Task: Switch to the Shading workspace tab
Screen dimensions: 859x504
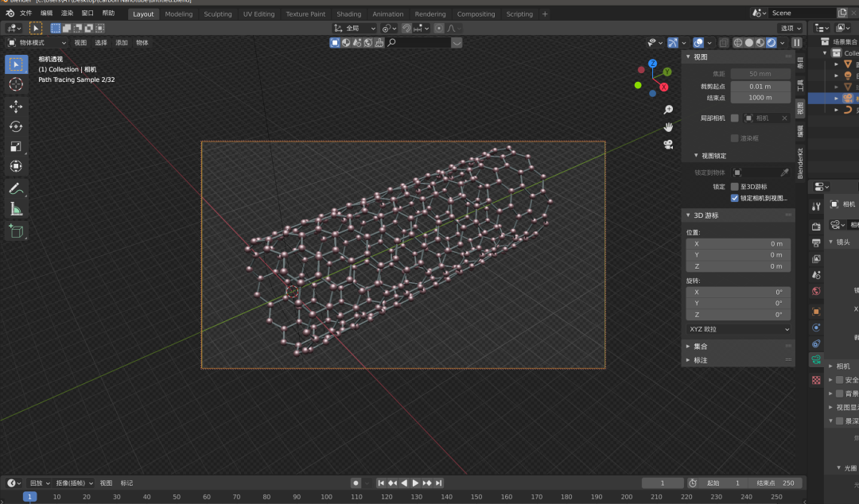Action: coord(348,14)
